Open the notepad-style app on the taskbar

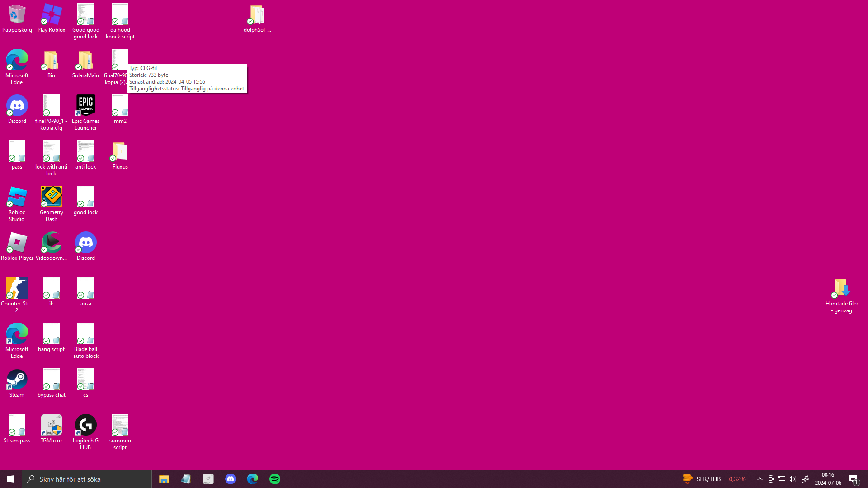click(186, 479)
